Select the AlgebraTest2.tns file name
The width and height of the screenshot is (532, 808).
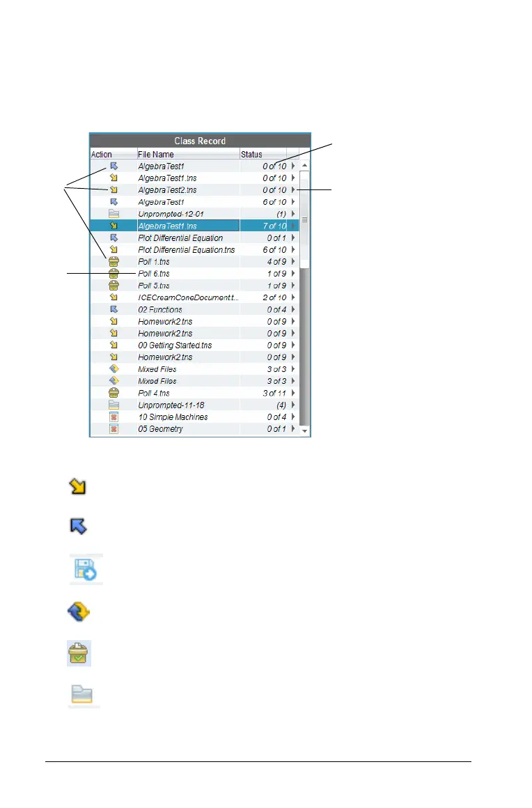167,190
